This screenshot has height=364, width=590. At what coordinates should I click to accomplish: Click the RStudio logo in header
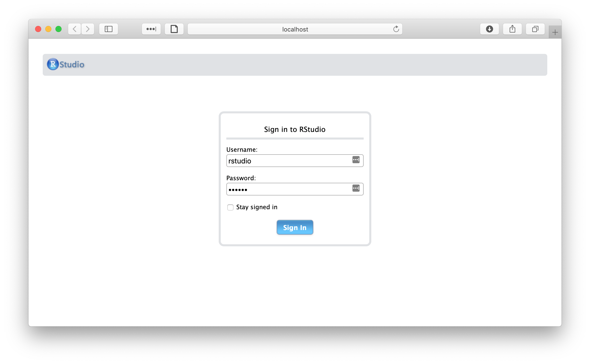66,64
